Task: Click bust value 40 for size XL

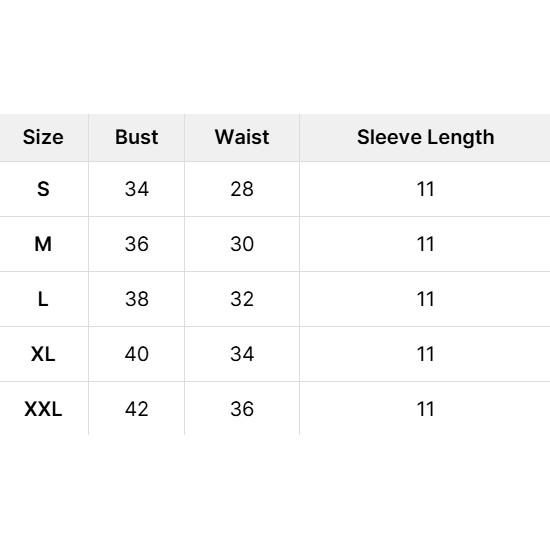Action: click(x=137, y=354)
